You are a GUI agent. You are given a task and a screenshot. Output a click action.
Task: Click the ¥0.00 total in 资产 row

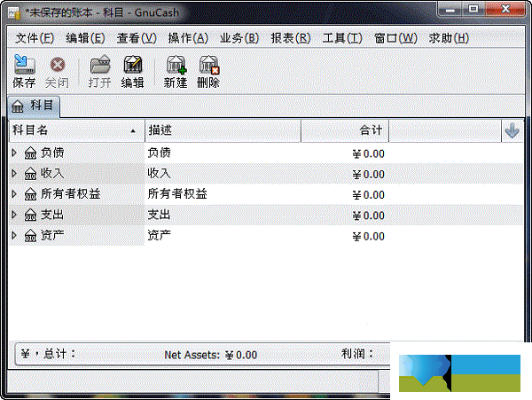369,237
